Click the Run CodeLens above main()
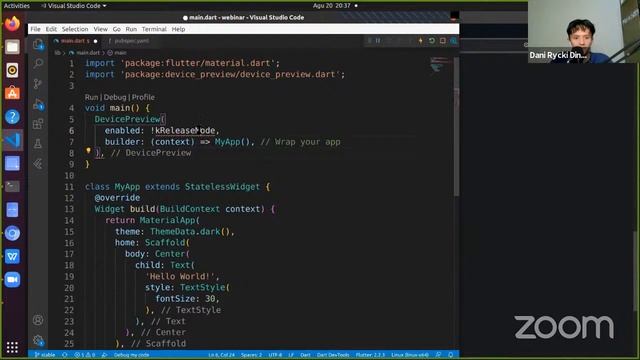Image resolution: width=640 pixels, height=360 pixels. (x=91, y=97)
